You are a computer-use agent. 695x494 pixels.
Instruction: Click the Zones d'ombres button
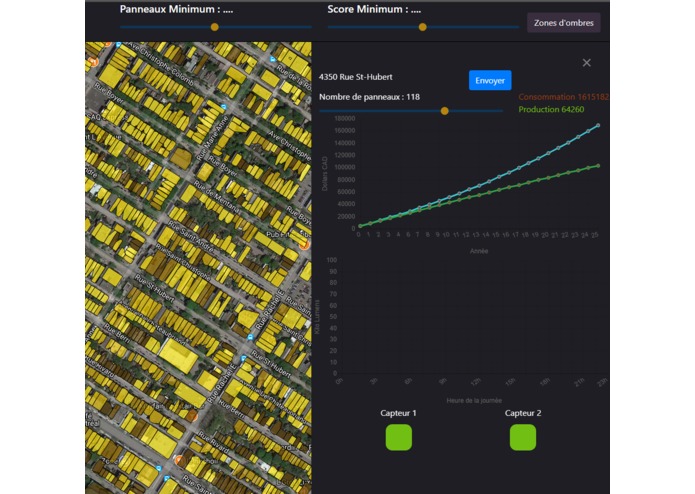[x=563, y=23]
